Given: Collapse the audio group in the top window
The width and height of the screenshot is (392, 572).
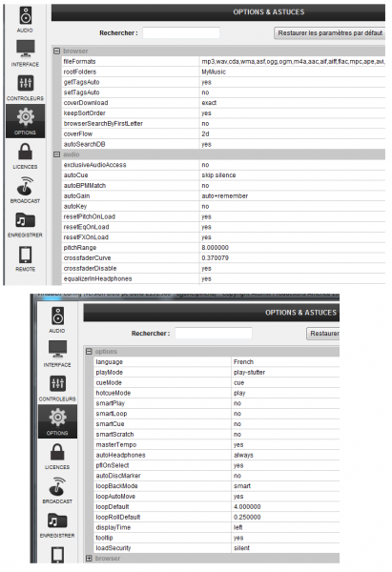Looking at the screenshot, I should point(56,154).
